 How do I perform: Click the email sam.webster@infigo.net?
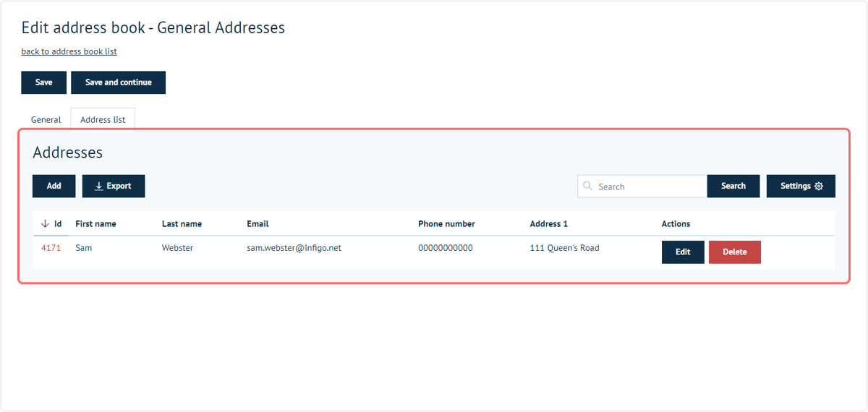pos(294,248)
